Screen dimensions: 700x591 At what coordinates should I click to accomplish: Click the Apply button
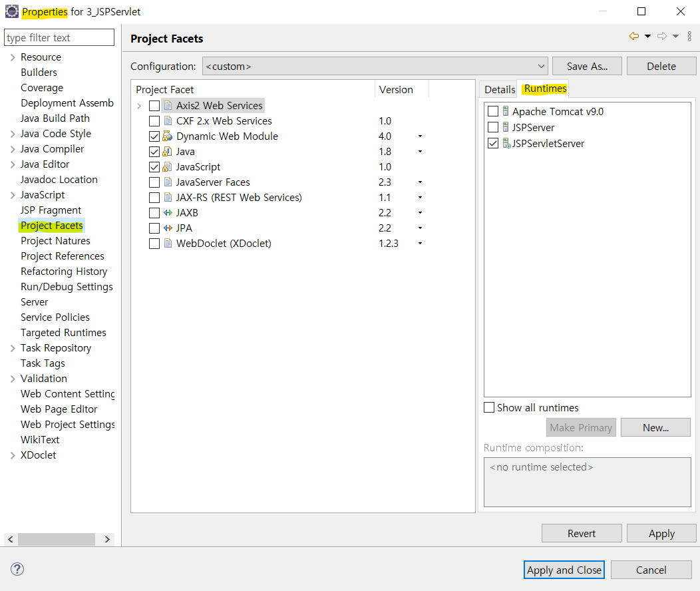point(661,533)
